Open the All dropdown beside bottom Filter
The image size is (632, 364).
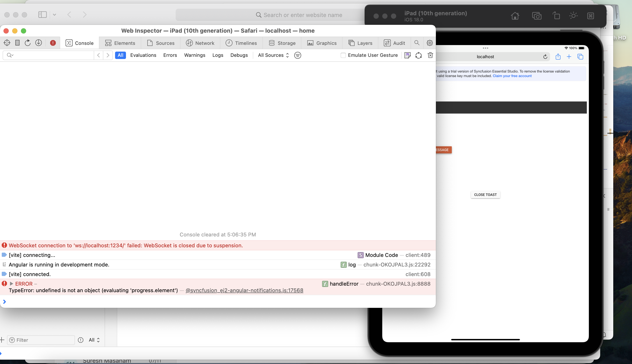[94, 340]
